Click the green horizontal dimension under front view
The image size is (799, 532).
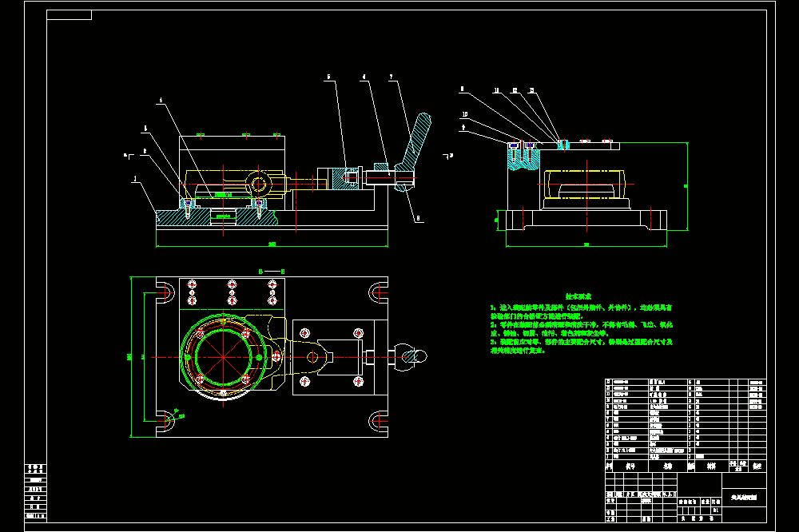(x=272, y=245)
